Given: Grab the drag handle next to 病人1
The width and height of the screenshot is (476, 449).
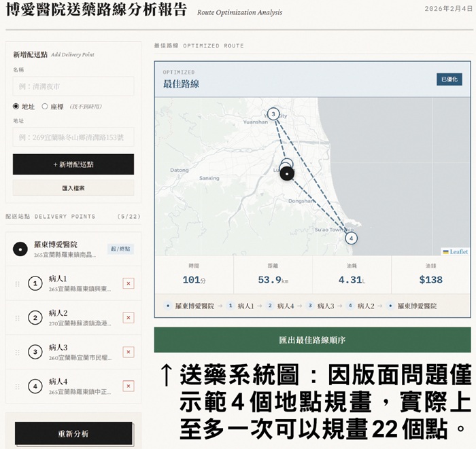Looking at the screenshot, I should pos(18,284).
